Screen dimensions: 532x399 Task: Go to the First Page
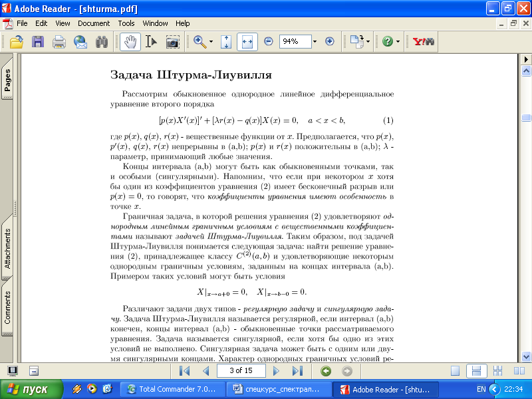184,371
